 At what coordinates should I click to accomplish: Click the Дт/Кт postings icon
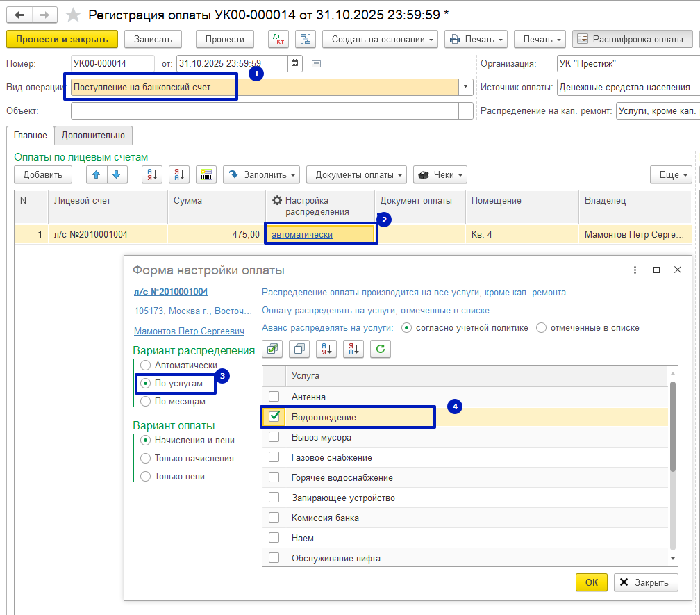click(x=278, y=40)
